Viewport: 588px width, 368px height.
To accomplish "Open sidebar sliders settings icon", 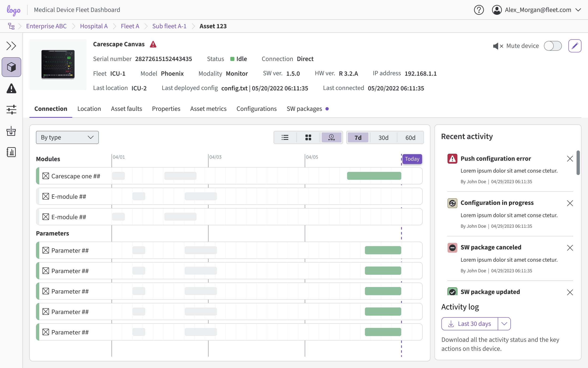I will click(x=11, y=109).
